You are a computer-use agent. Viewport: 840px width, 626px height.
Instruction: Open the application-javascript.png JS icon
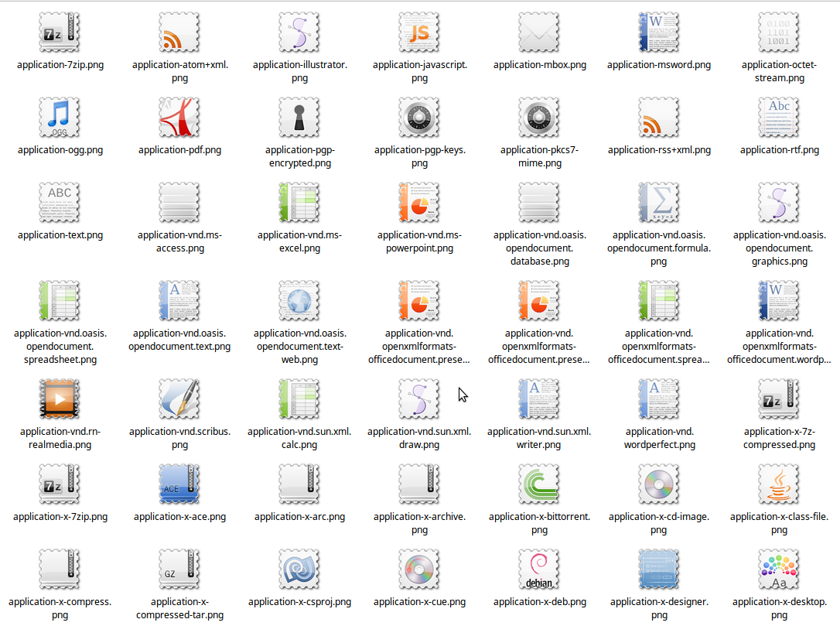point(419,32)
